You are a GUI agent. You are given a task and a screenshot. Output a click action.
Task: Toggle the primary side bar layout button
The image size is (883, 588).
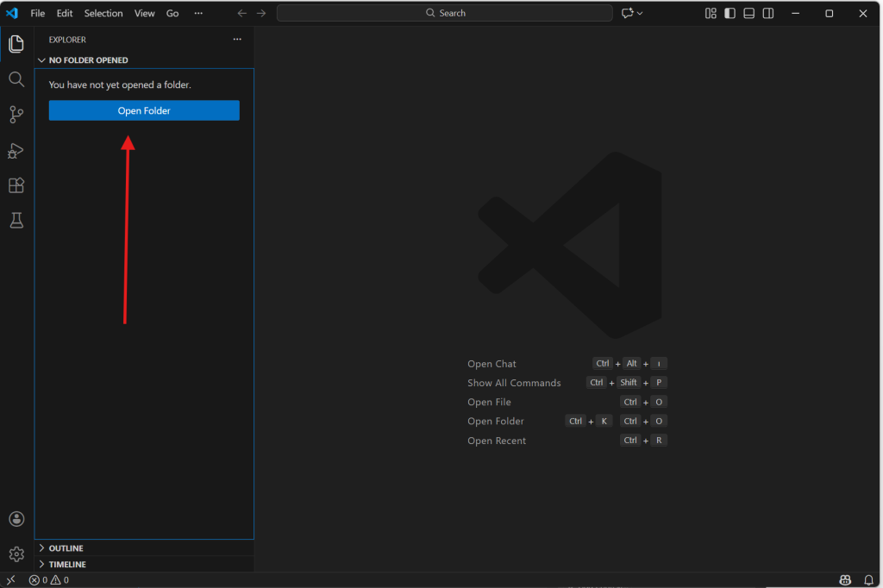pos(730,13)
